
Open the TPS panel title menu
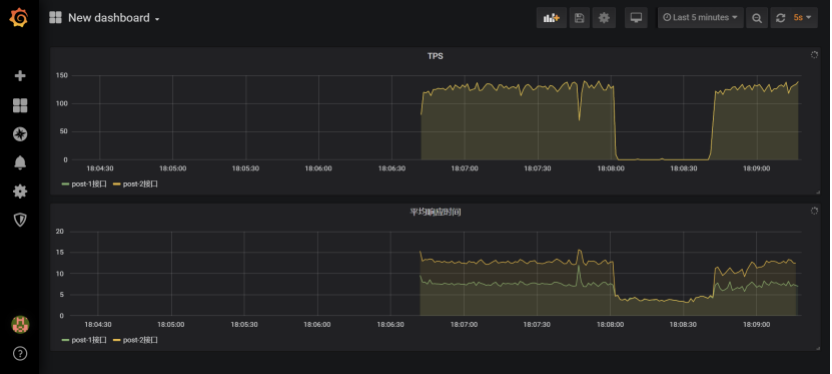pyautogui.click(x=435, y=56)
